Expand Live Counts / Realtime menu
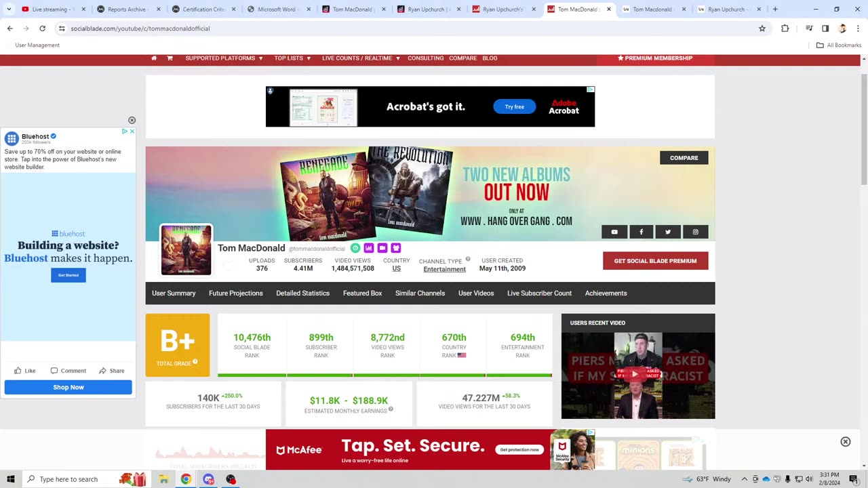The height and width of the screenshot is (488, 868). click(361, 58)
